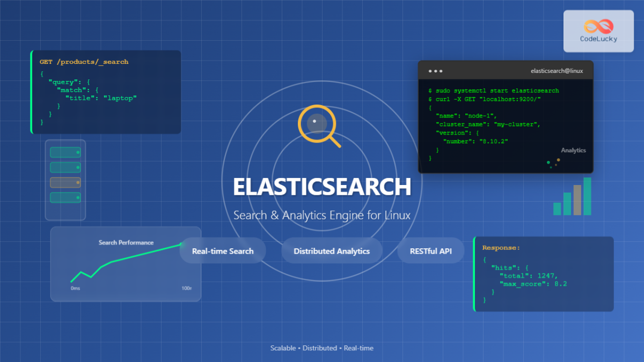Toggle the bottom server node status light
This screenshot has width=644, height=362.
point(78,197)
